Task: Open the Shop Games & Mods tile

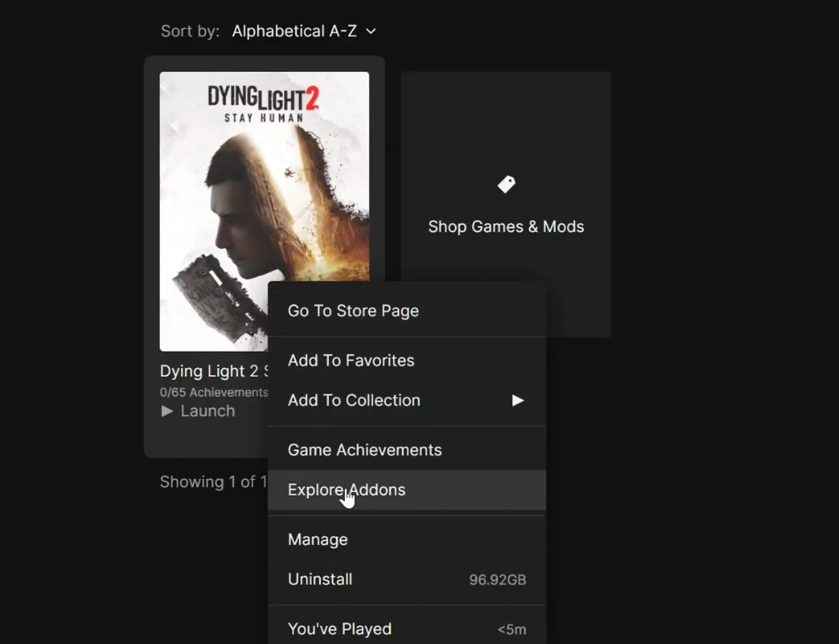Action: point(505,205)
